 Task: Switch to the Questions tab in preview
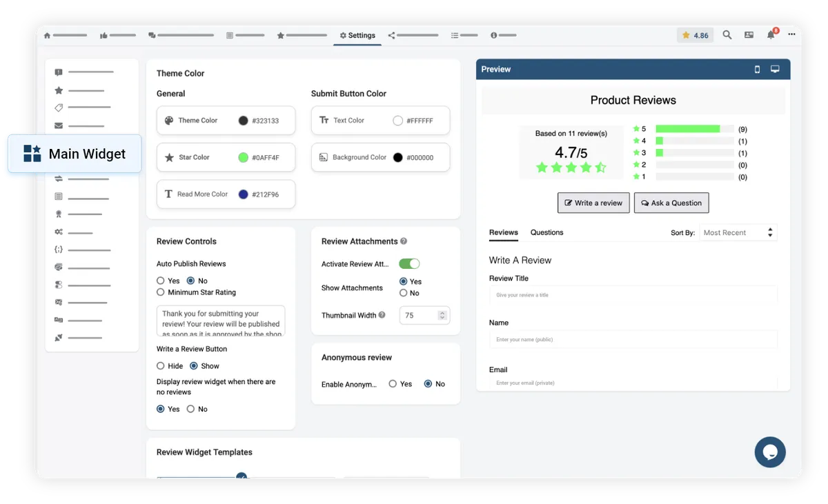click(546, 232)
